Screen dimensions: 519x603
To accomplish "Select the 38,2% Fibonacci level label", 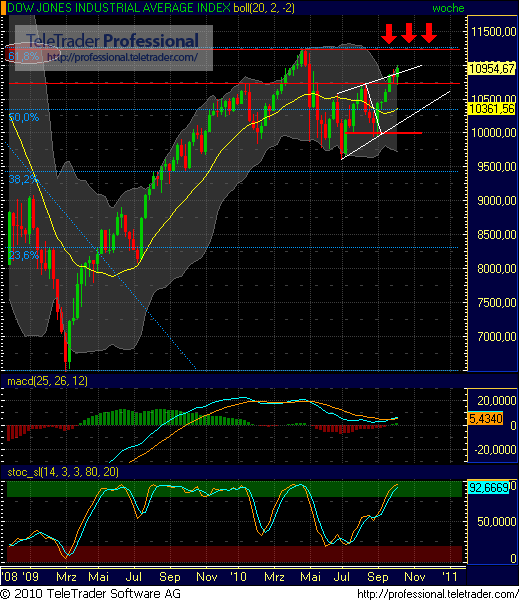I will [23, 179].
